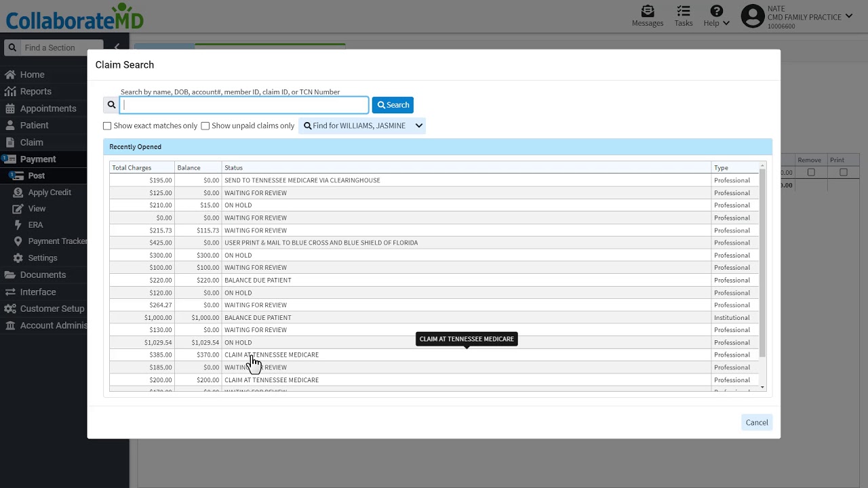Screen dimensions: 868x488
Task: Open Reports in the sidebar
Action: click(35, 91)
